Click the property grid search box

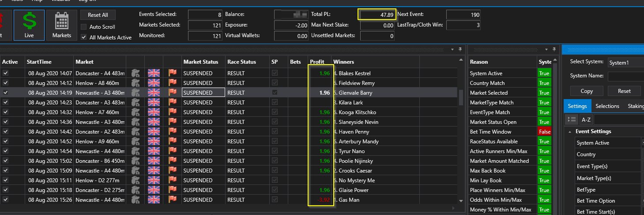618,119
